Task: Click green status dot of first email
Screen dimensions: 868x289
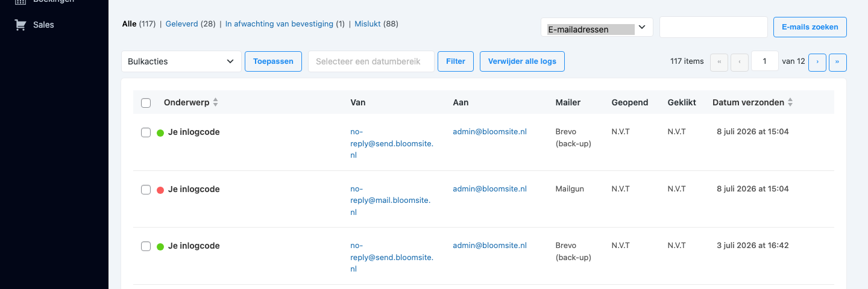Action: (x=160, y=133)
